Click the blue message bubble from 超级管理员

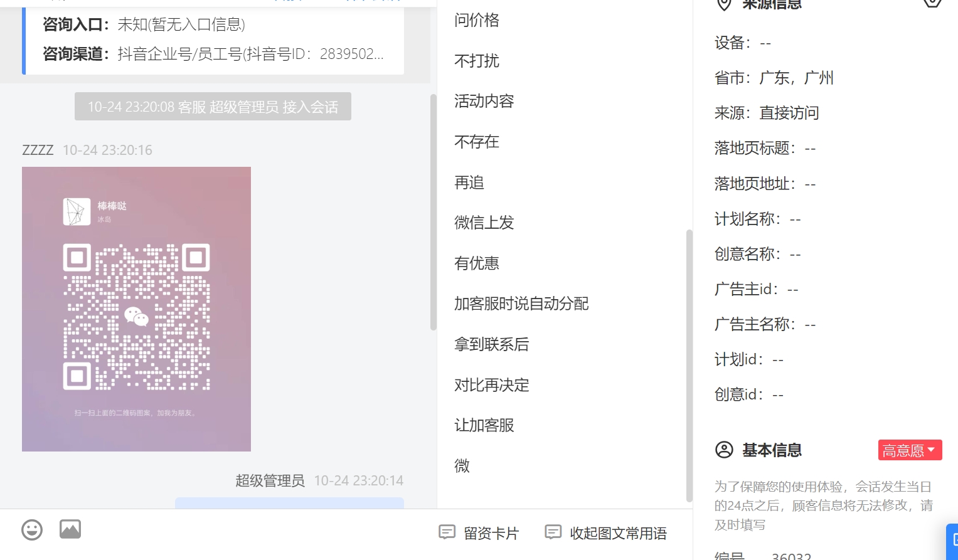click(289, 503)
